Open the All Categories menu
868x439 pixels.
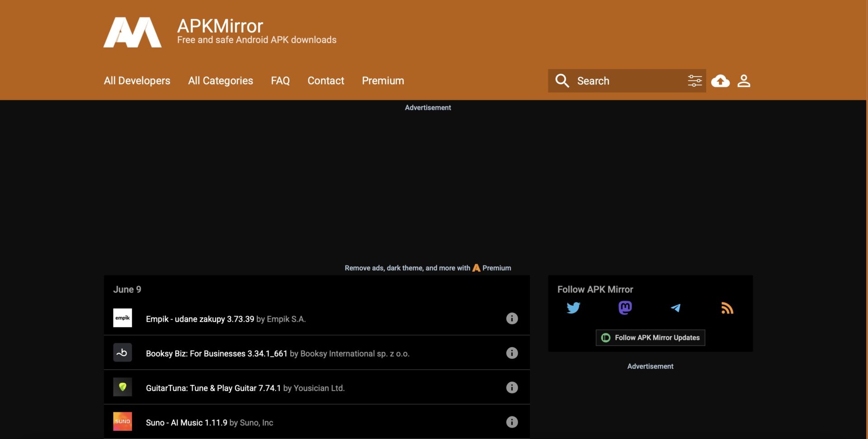(221, 80)
